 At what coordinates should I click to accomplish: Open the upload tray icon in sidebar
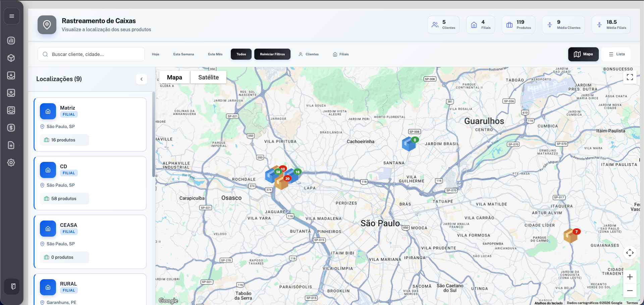tap(11, 93)
